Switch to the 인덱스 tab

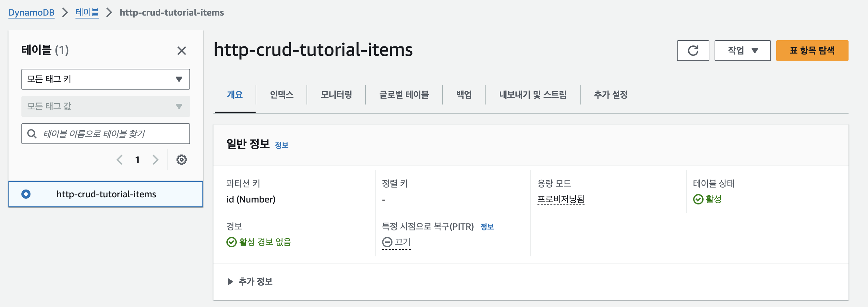click(281, 95)
